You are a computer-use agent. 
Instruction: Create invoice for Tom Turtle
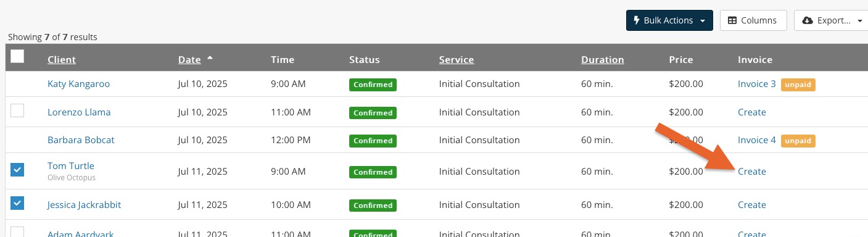[752, 172]
